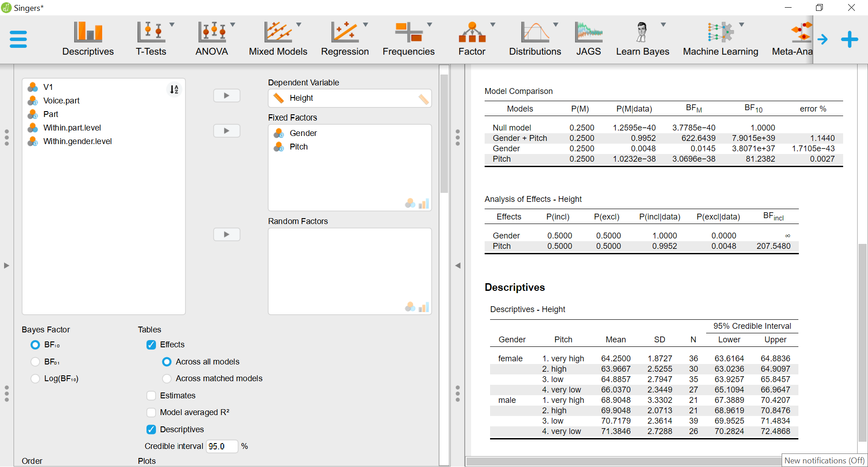Select the Log(BF₁₀) radio button
868x467 pixels.
[x=35, y=378]
